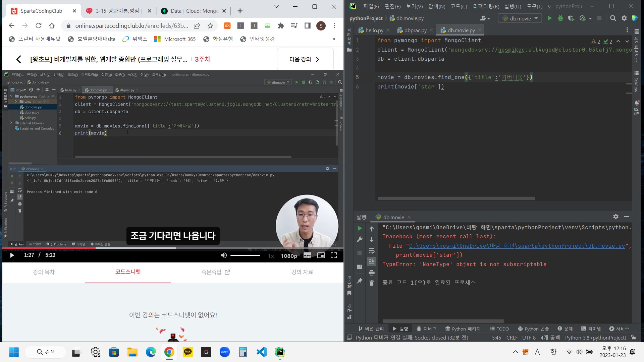
Task: Open run panel settings gear
Action: pos(616,217)
